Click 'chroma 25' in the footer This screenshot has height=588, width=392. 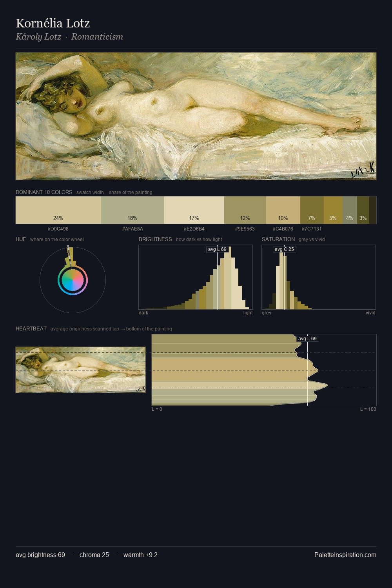94,555
